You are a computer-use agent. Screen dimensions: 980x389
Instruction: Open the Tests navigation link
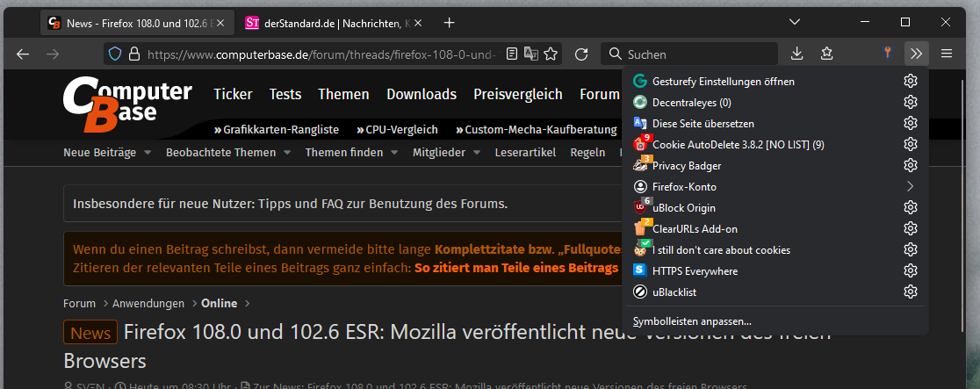pyautogui.click(x=285, y=95)
